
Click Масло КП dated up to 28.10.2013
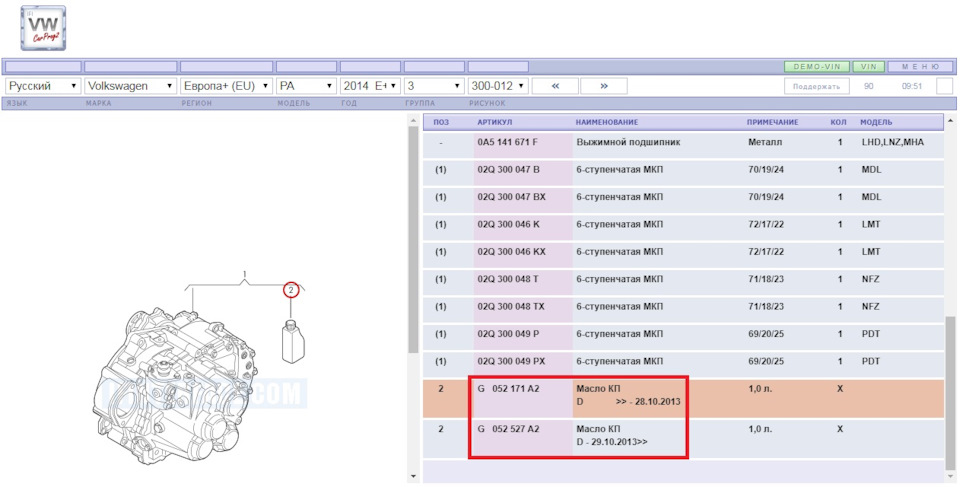[x=628, y=395]
